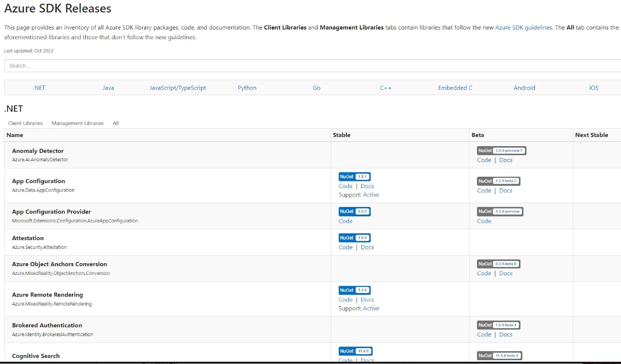Select the Azure Object Anchors Conversion name

(59, 264)
